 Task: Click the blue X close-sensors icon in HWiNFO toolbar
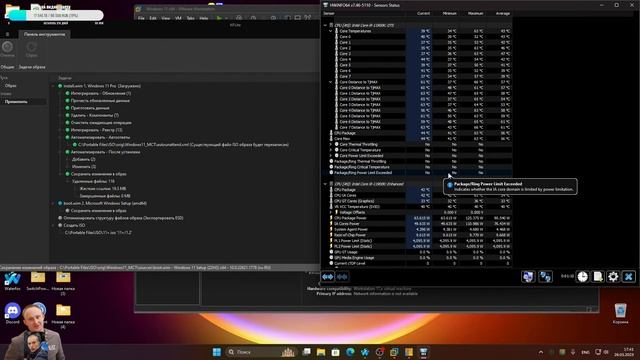[629, 277]
